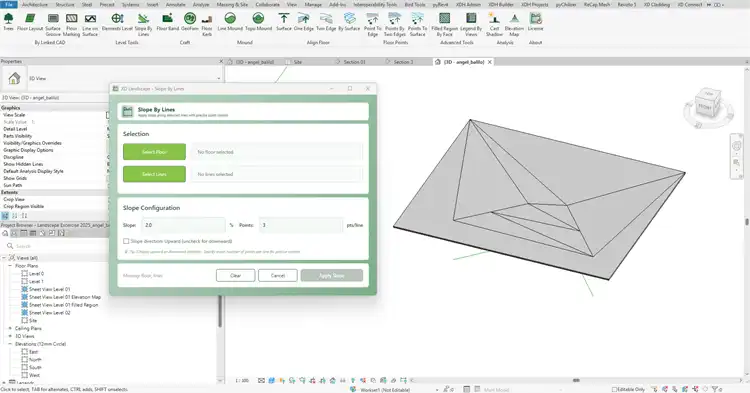Open the Elevation Map analysis tool
The height and width of the screenshot is (393, 750).
pyautogui.click(x=514, y=25)
